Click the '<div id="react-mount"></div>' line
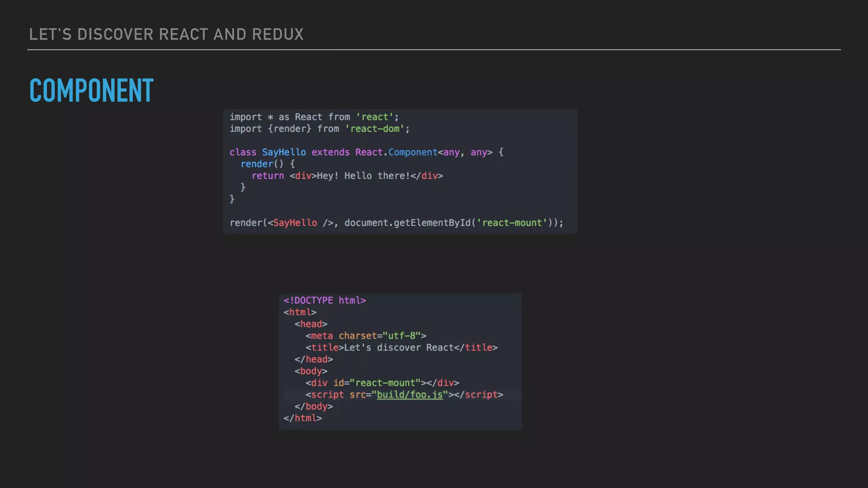Viewport: 868px width, 488px height. pos(382,383)
